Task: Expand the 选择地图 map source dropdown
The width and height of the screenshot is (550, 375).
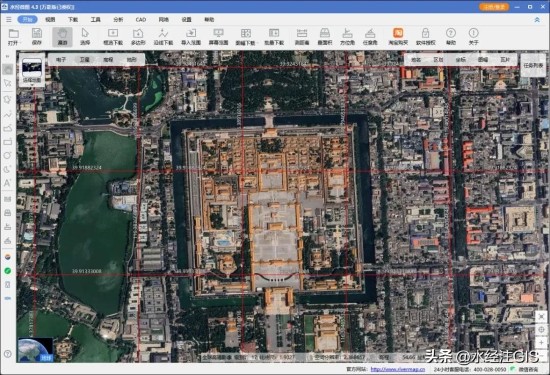Action: 32,85
